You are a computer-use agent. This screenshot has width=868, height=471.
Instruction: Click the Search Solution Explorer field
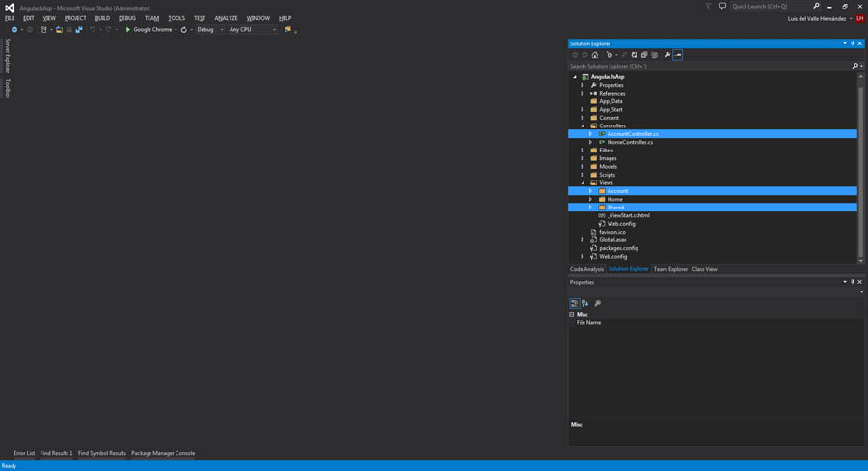[709, 66]
